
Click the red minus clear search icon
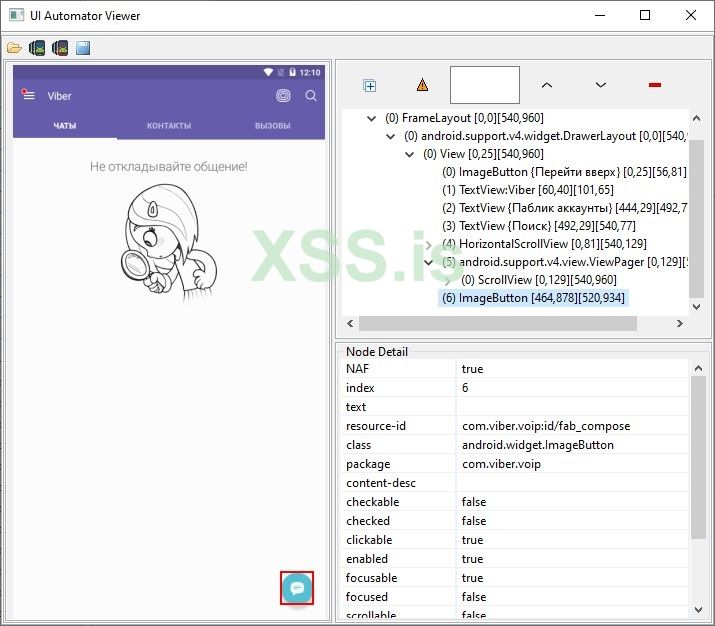tap(654, 85)
